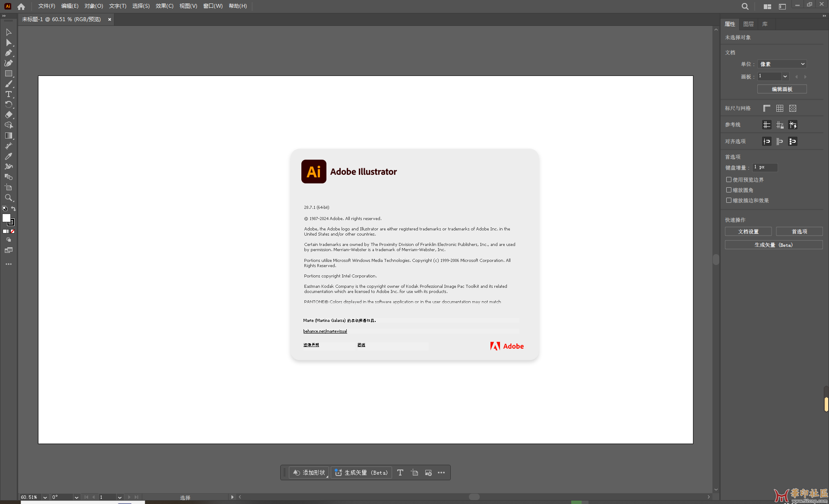
Task: Click the 首选项 quick action button
Action: 799,232
